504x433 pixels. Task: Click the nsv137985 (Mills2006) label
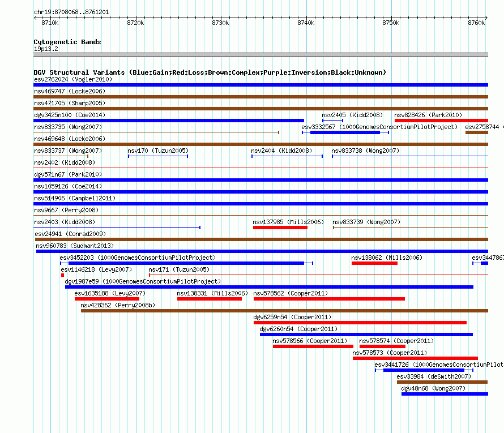pos(288,222)
